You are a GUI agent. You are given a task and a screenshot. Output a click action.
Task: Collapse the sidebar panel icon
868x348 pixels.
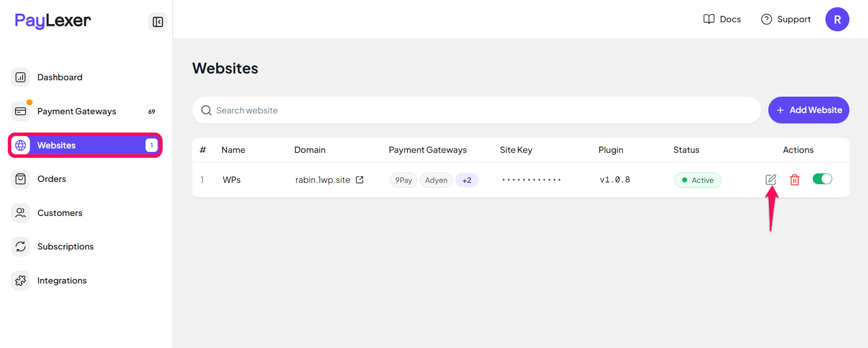[158, 22]
